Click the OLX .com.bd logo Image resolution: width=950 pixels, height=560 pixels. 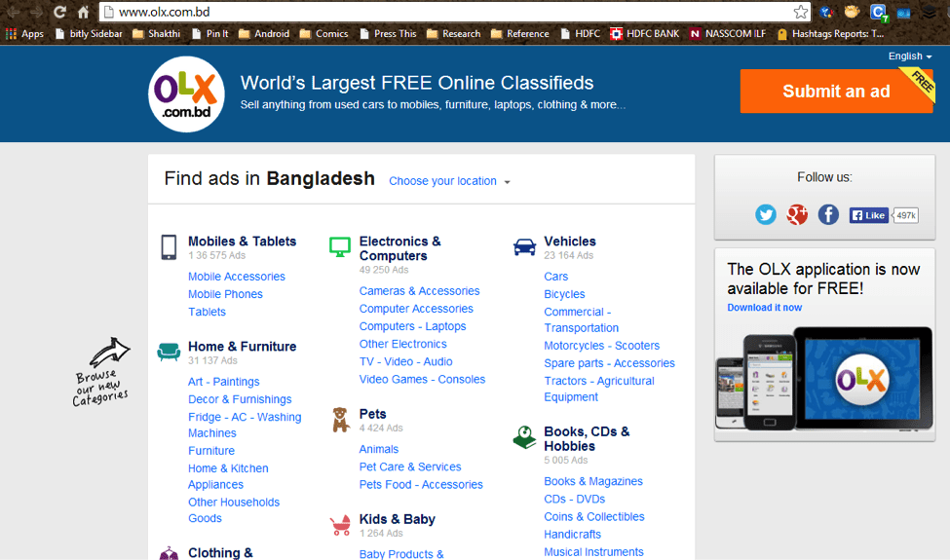pyautogui.click(x=187, y=94)
